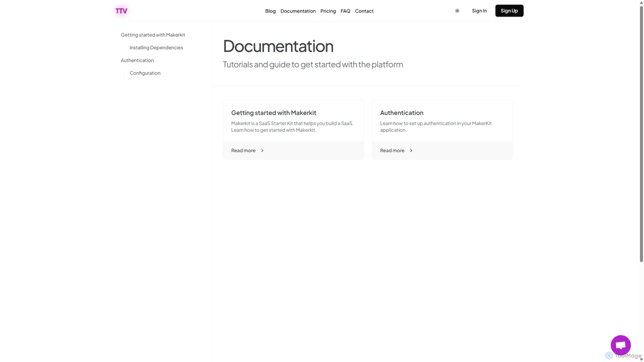This screenshot has width=644, height=362.
Task: Open the Blog menu item
Action: coord(270,11)
